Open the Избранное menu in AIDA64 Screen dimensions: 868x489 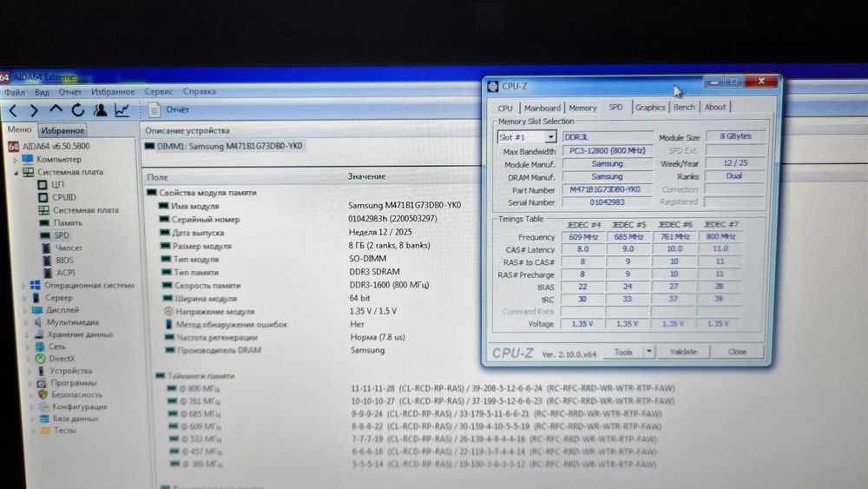[113, 92]
